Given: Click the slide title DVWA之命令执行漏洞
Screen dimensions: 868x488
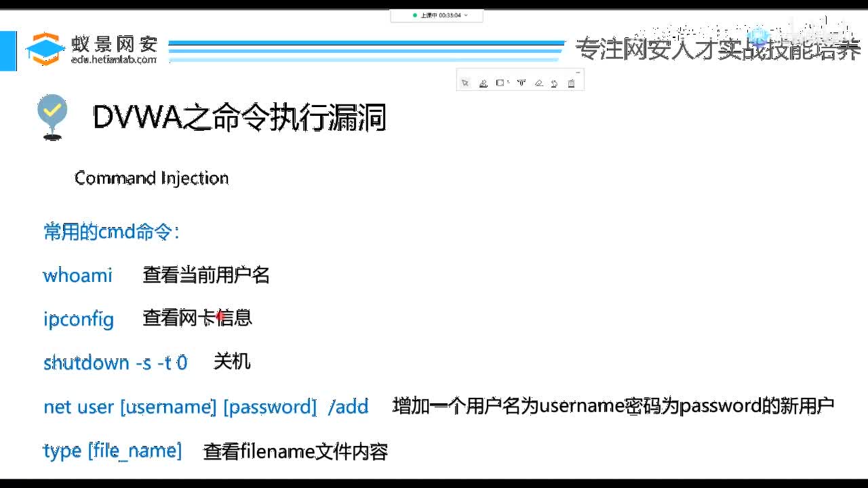Looking at the screenshot, I should pos(239,117).
